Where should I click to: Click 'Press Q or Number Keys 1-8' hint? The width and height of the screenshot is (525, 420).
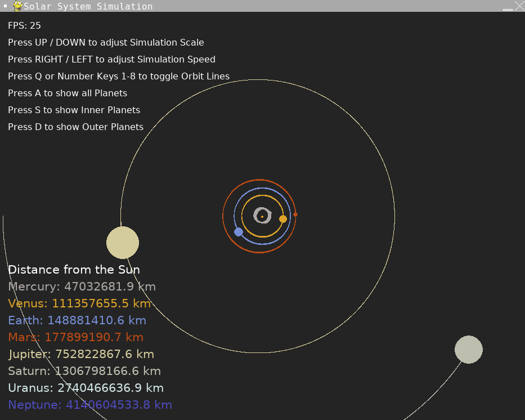(x=119, y=77)
